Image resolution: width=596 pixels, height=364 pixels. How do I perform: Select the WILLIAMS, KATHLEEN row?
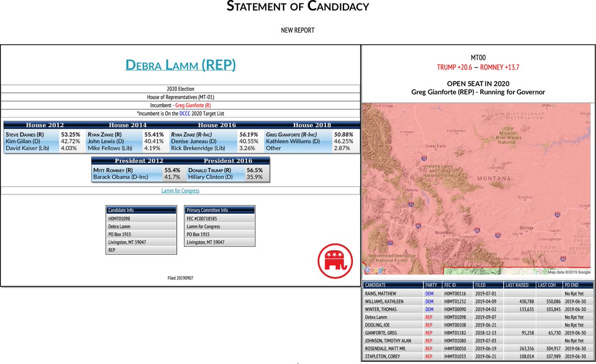point(478,301)
